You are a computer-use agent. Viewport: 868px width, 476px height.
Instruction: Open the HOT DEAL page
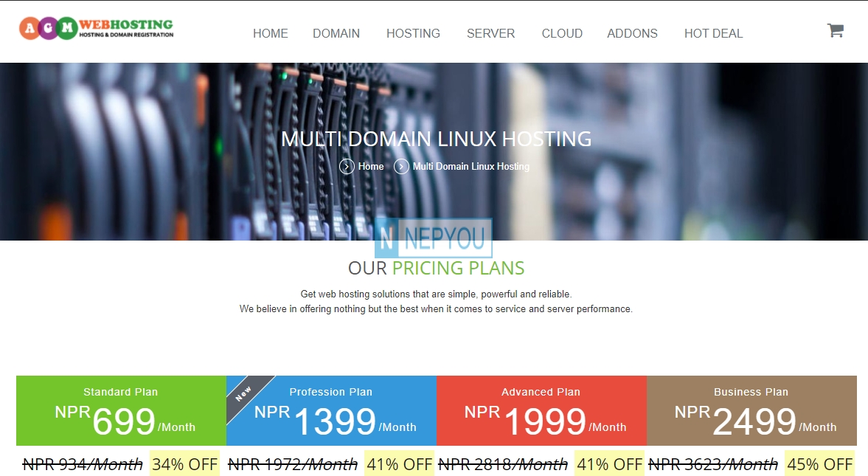click(713, 34)
